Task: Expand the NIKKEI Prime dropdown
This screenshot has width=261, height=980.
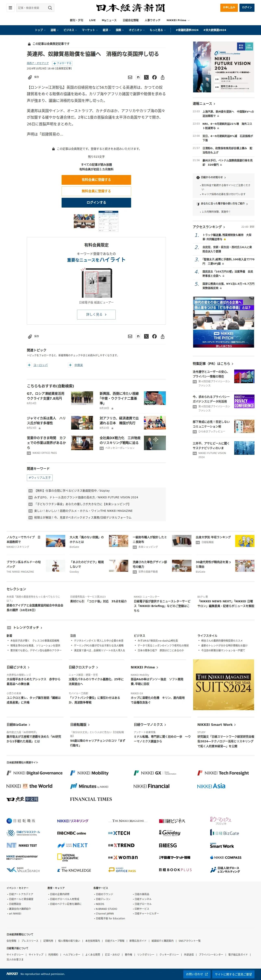Action: [x=178, y=20]
